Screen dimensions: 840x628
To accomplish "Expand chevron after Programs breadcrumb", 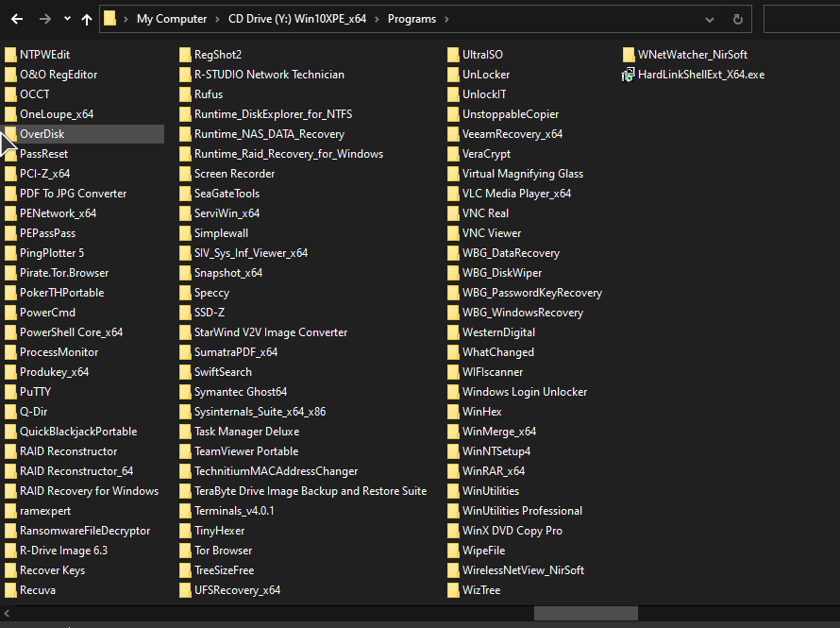I will (446, 19).
